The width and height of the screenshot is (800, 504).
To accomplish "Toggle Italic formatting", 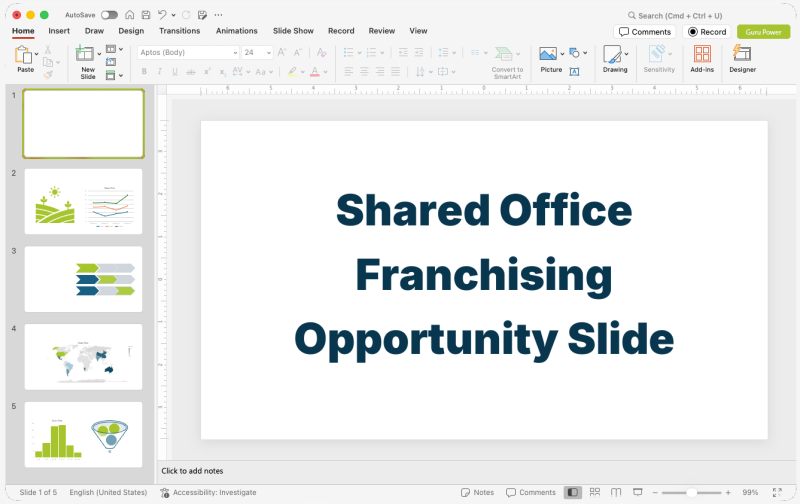I will tap(159, 71).
